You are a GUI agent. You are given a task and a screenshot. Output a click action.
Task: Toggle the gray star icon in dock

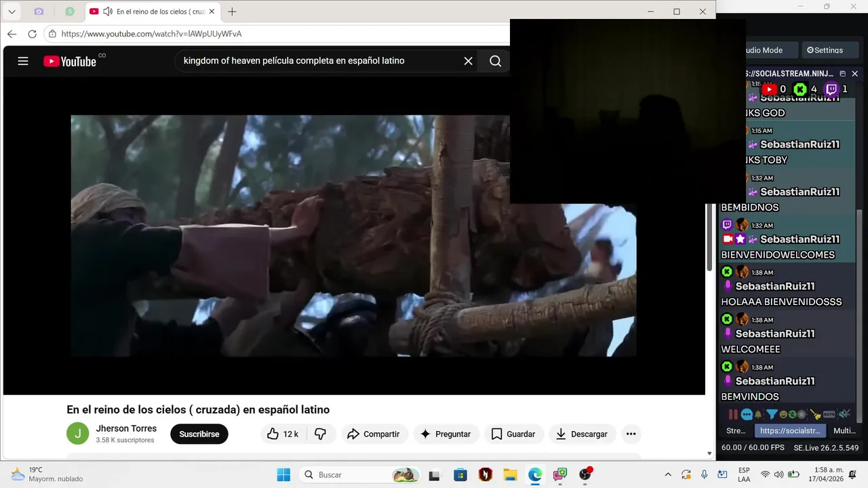[801, 414]
